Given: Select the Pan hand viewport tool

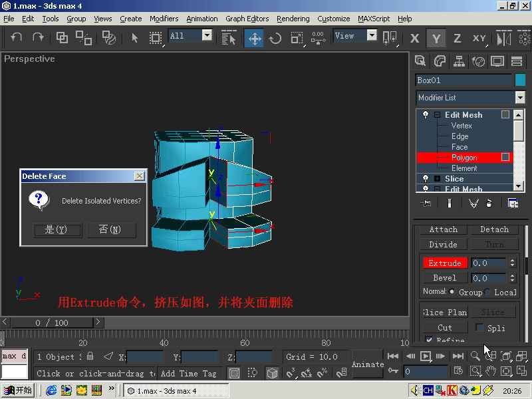Looking at the screenshot, I should click(x=491, y=371).
